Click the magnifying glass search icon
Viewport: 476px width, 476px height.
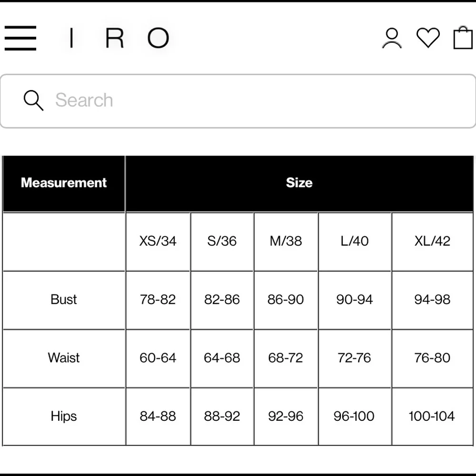pyautogui.click(x=33, y=100)
